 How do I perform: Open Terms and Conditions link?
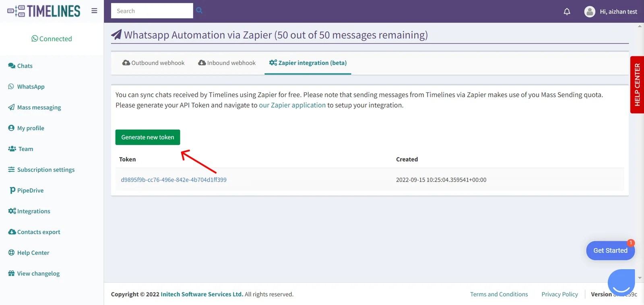point(499,294)
